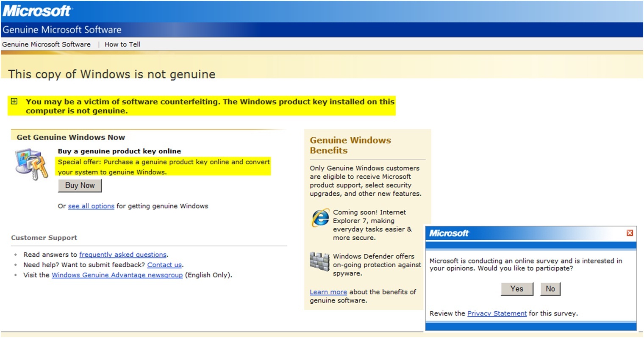This screenshot has height=338, width=644.
Task: Click the Buy Now button
Action: click(x=80, y=186)
